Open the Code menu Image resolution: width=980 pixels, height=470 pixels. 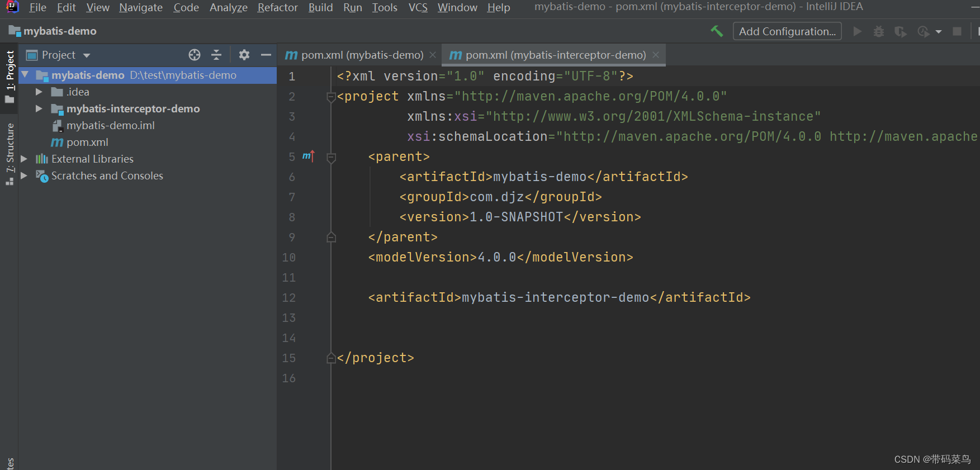pos(186,7)
